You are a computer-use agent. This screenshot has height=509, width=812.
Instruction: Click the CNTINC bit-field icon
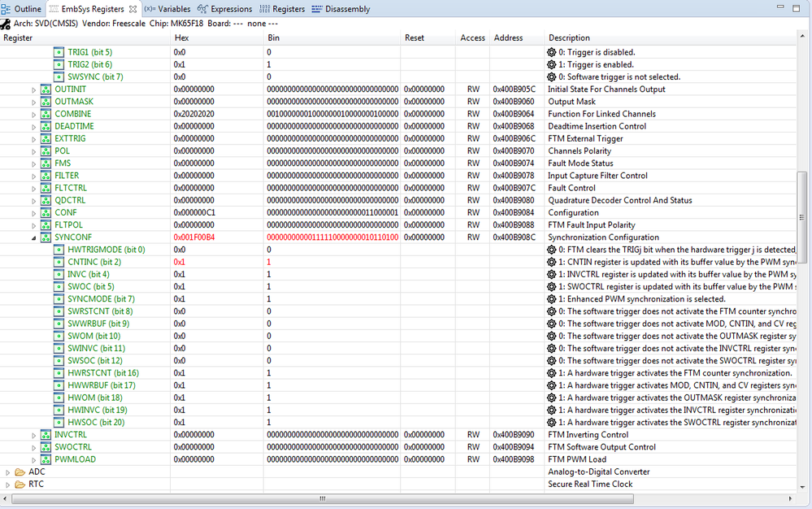tap(58, 262)
